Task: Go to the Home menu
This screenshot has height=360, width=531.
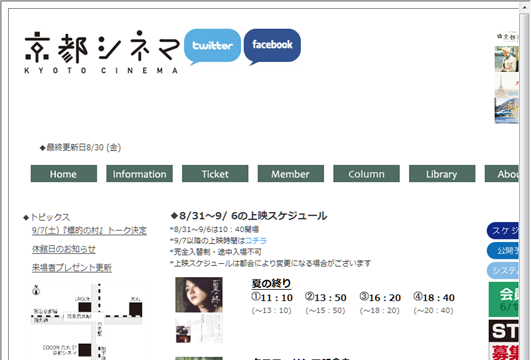Action: (x=64, y=174)
